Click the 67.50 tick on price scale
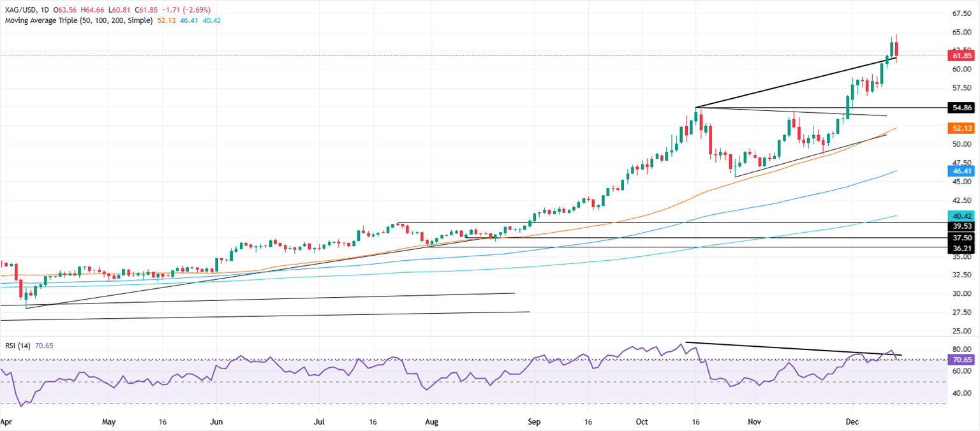Viewport: 980px width, 431px height. [961, 13]
